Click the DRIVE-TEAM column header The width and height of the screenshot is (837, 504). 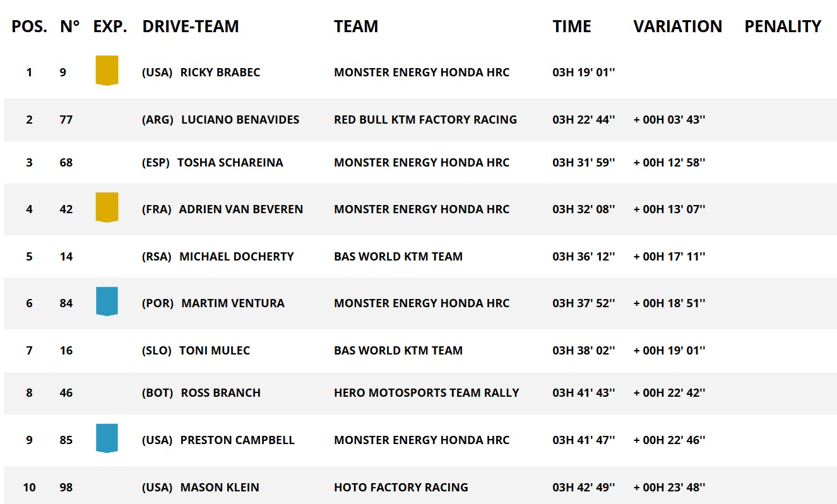[x=191, y=26]
